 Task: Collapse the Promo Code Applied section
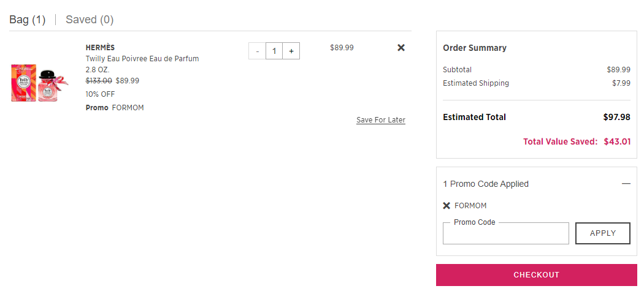click(x=626, y=184)
